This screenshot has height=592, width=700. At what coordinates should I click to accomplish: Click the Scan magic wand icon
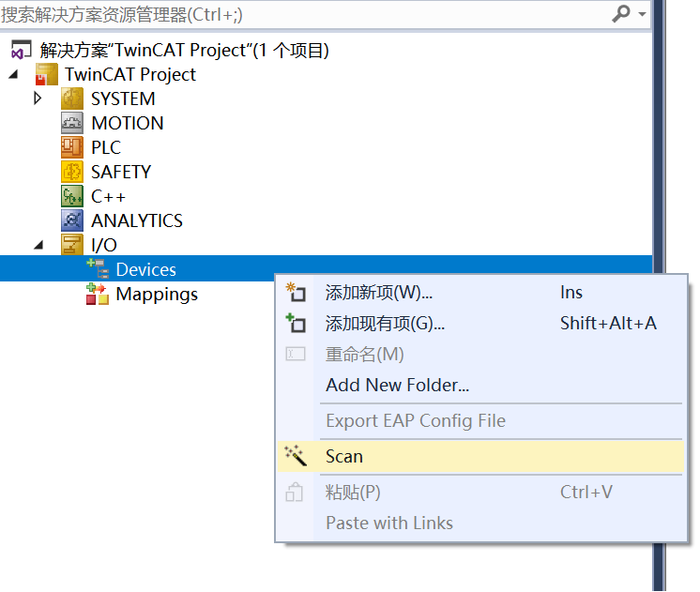pyautogui.click(x=296, y=455)
